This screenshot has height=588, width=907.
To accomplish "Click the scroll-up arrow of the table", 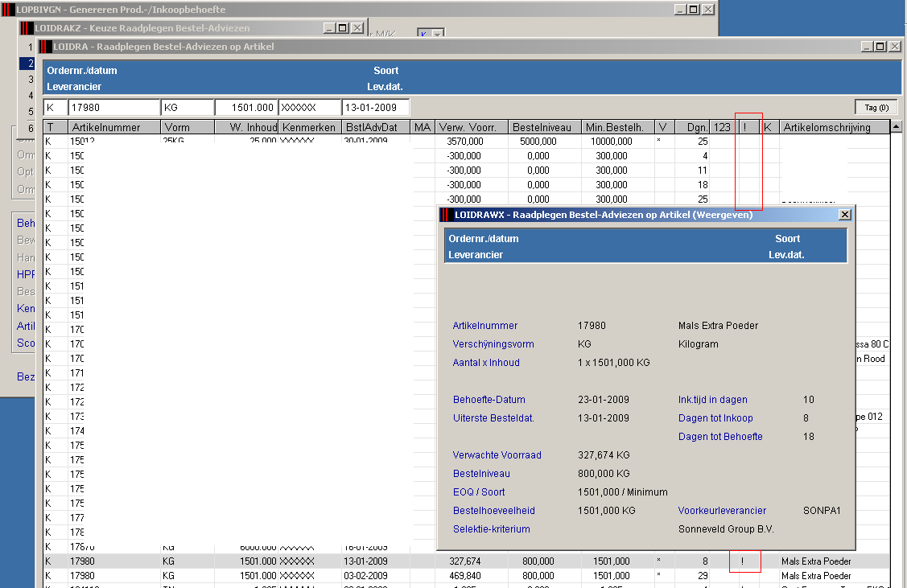I will tap(896, 126).
